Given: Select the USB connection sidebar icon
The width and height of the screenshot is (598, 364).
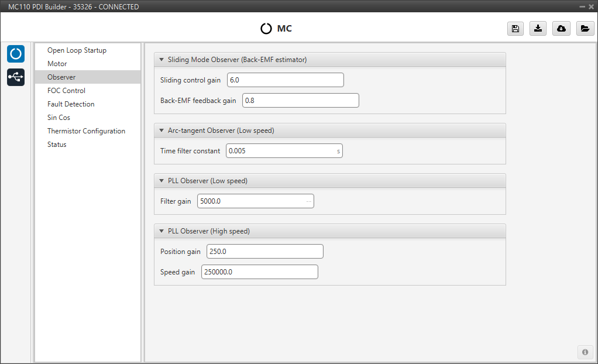Looking at the screenshot, I should (x=16, y=77).
